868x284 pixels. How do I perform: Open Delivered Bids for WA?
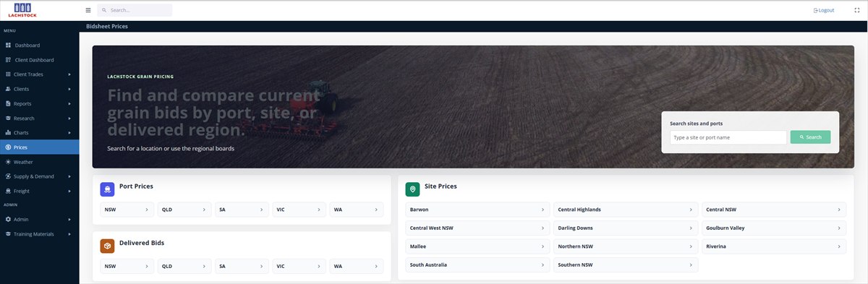point(357,266)
